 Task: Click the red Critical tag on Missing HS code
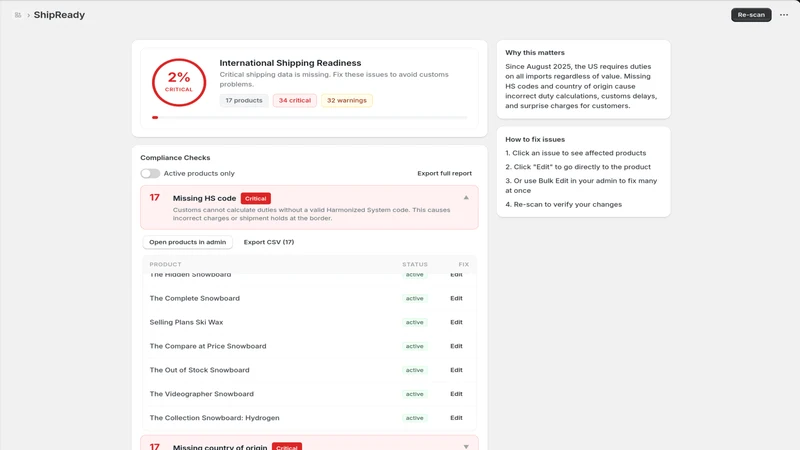click(256, 198)
